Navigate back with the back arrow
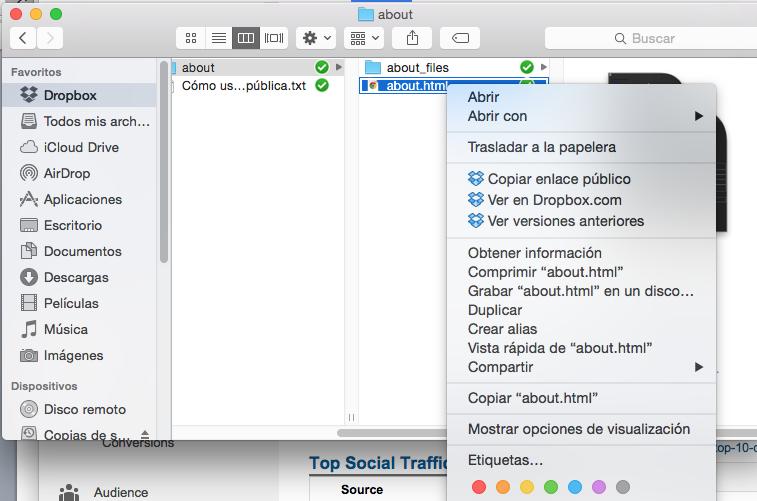 pos(23,38)
